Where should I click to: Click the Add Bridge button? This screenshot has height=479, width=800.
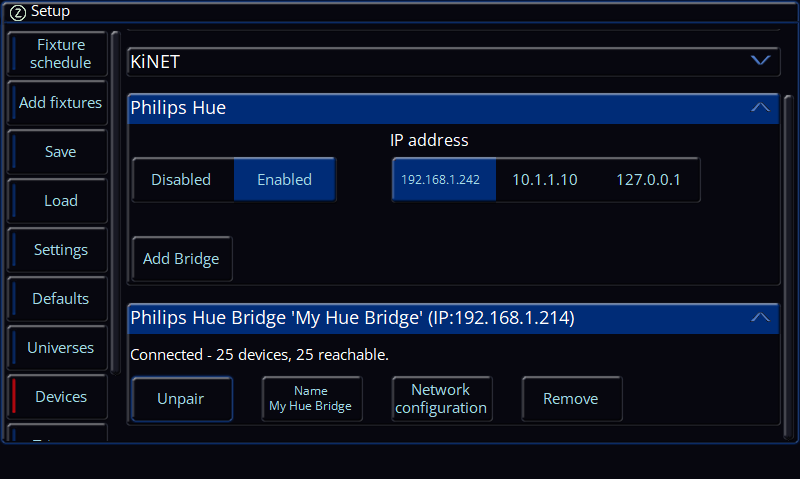click(x=182, y=259)
